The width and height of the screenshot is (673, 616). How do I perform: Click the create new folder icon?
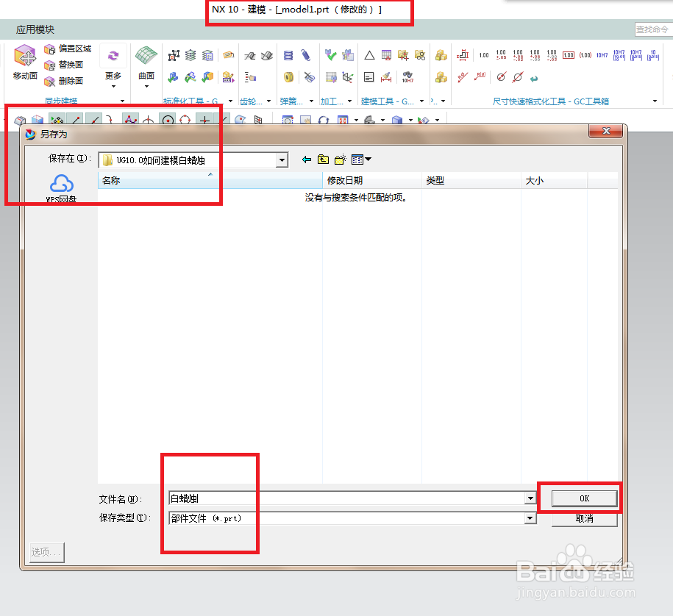pos(341,159)
